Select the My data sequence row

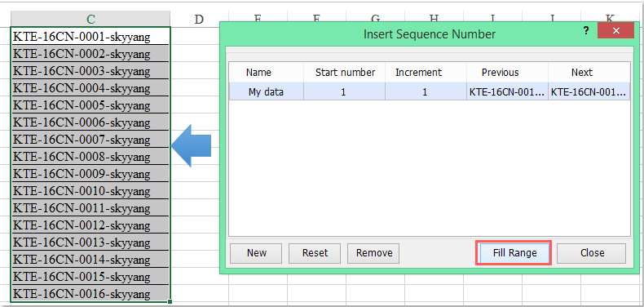(429, 91)
